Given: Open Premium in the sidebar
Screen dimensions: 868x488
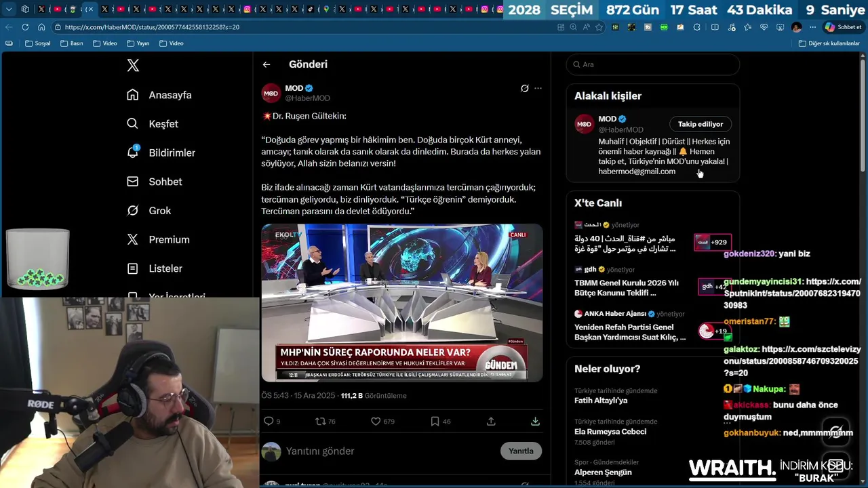Looking at the screenshot, I should 158,239.
